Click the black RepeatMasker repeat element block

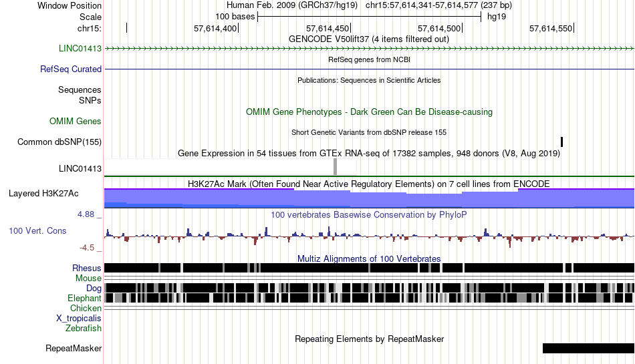click(588, 348)
